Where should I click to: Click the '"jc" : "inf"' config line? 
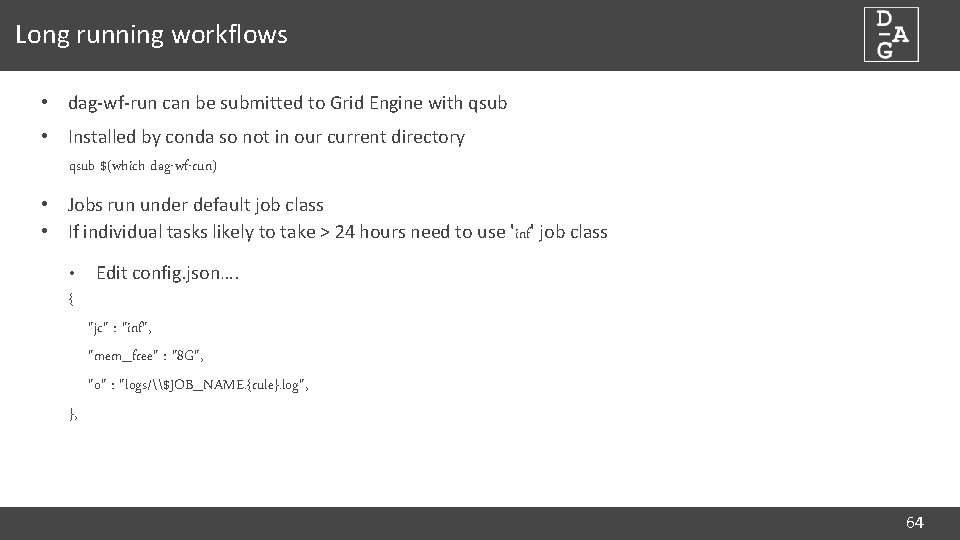tap(120, 326)
